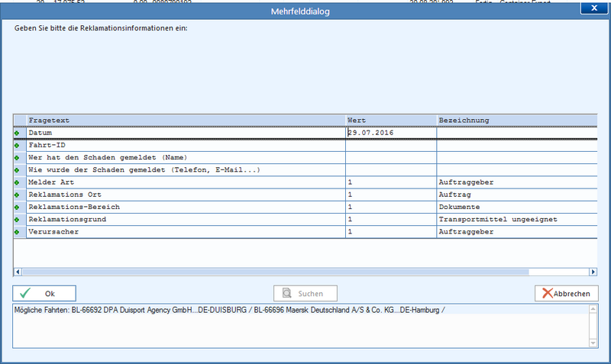Click the 'Reklamations Ort' question text
This screenshot has height=364, width=611.
[65, 195]
